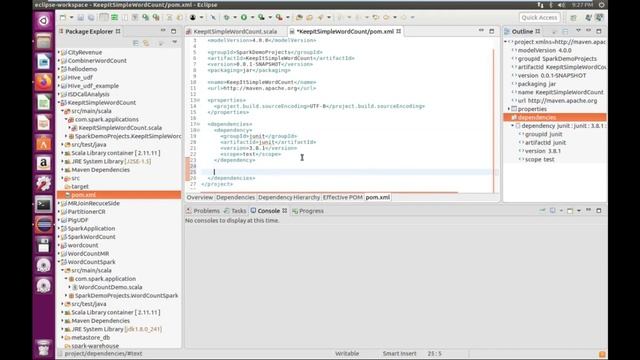Image resolution: width=640 pixels, height=360 pixels.
Task: Focus the Quick Access search field
Action: (539, 18)
